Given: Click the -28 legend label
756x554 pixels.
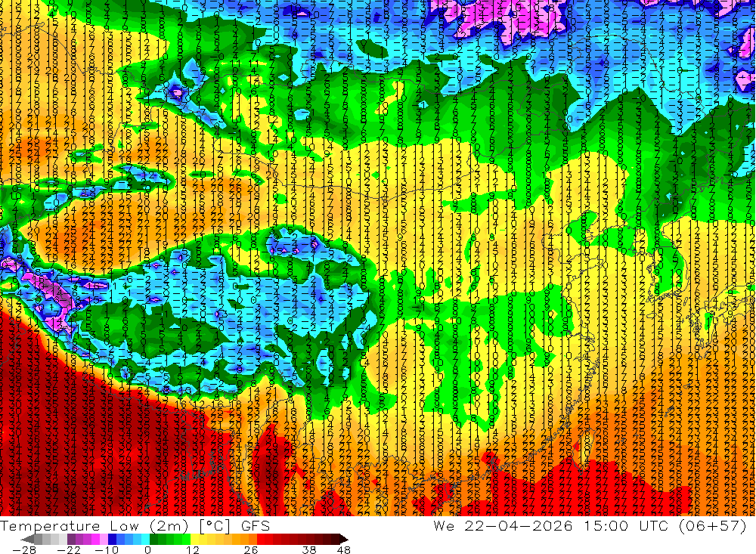Looking at the screenshot, I should [x=24, y=549].
